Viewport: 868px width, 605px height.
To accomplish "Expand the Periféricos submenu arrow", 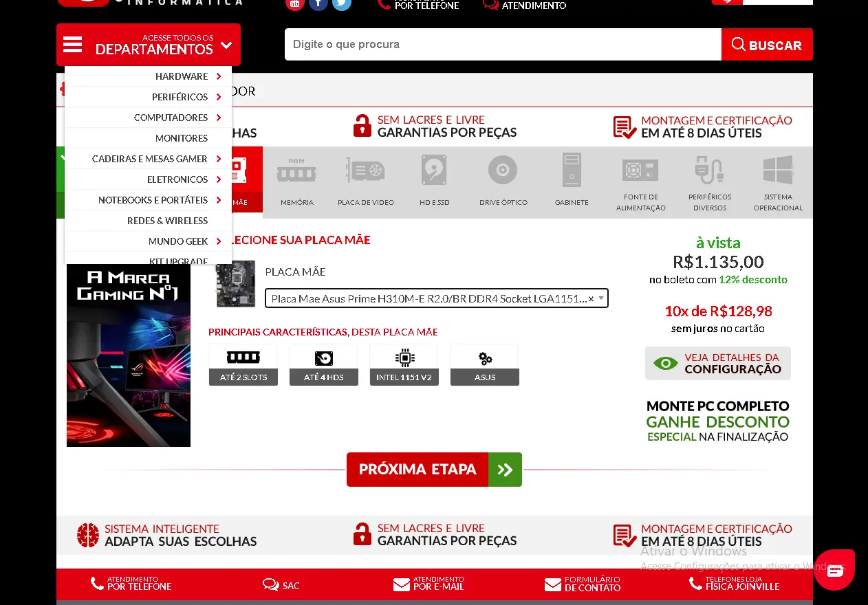I will (x=219, y=97).
